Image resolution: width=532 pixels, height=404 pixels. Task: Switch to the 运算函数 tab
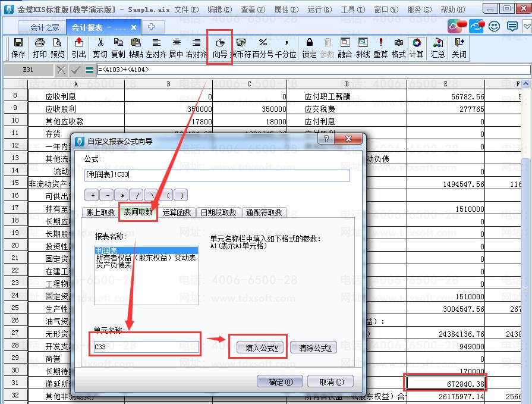[177, 212]
